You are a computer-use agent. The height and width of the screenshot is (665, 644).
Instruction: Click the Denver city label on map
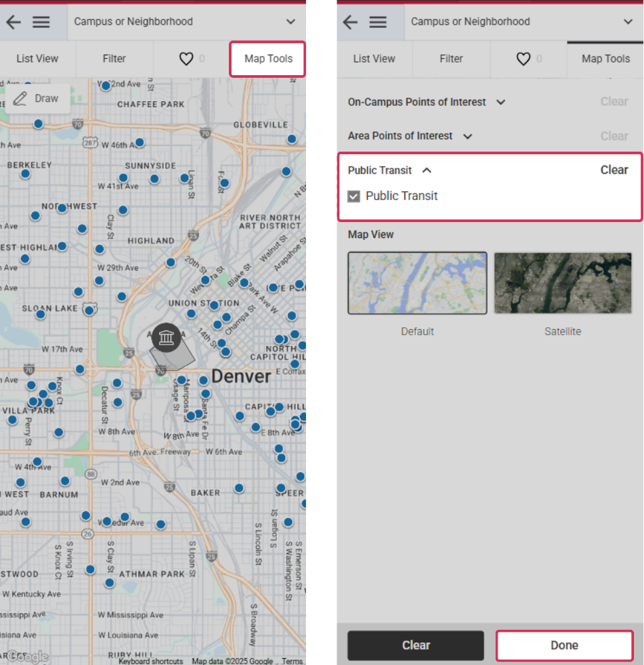pyautogui.click(x=241, y=376)
